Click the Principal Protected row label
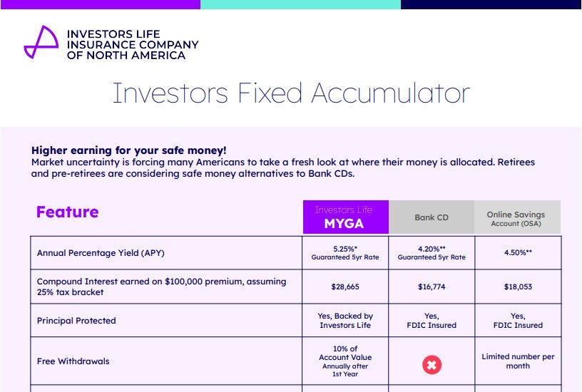Image resolution: width=582 pixels, height=392 pixels. (76, 321)
